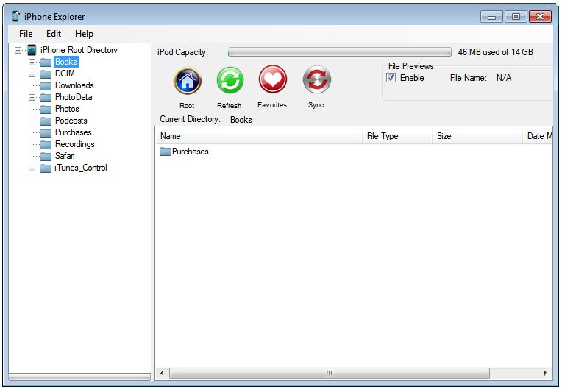Click the green Refresh icon

pyautogui.click(x=230, y=81)
